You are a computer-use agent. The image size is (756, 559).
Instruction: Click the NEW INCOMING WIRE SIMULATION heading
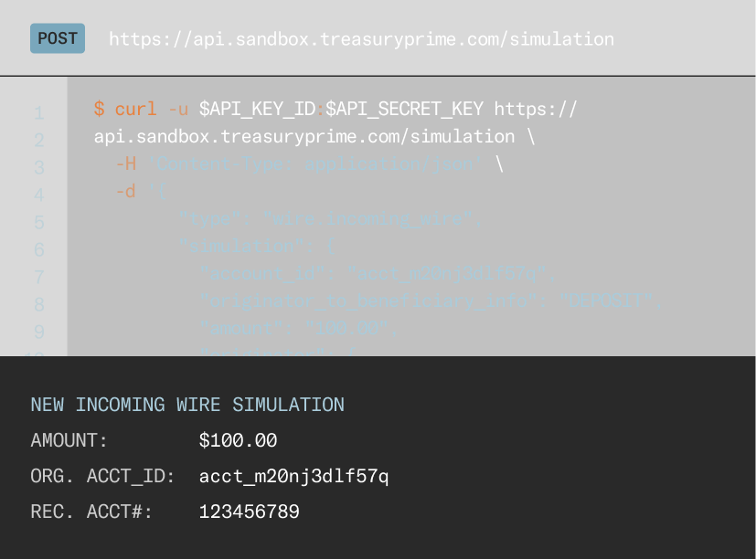click(187, 405)
